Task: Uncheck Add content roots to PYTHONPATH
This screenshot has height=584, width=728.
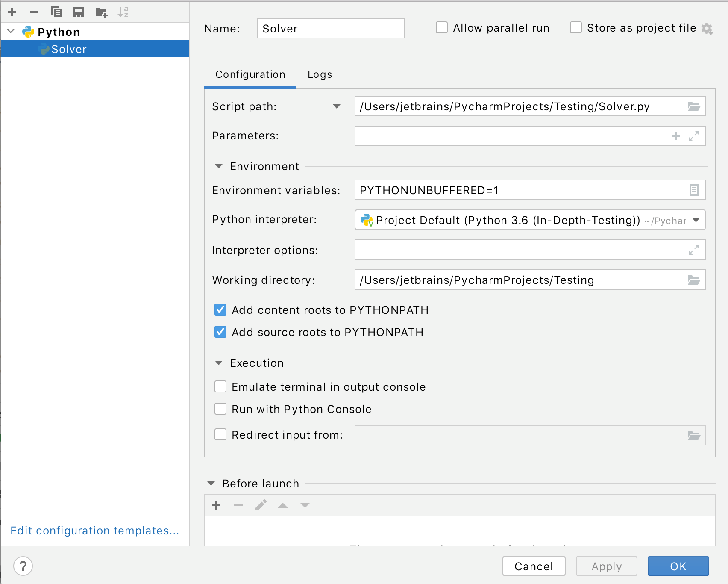Action: click(x=220, y=310)
